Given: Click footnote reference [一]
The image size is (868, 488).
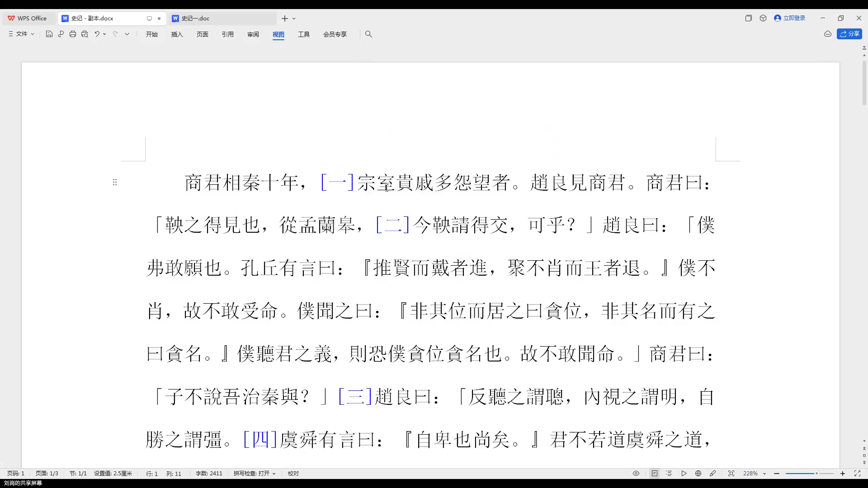Looking at the screenshot, I should point(337,183).
